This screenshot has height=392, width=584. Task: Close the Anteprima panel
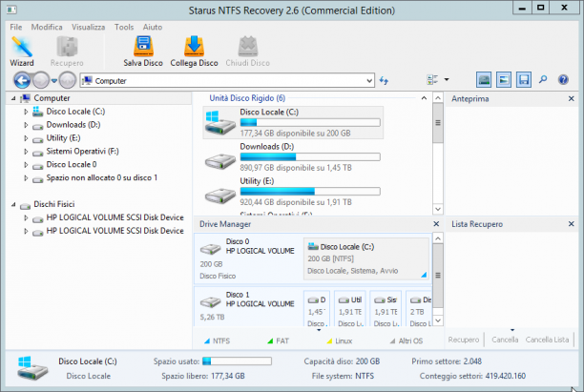click(x=572, y=98)
